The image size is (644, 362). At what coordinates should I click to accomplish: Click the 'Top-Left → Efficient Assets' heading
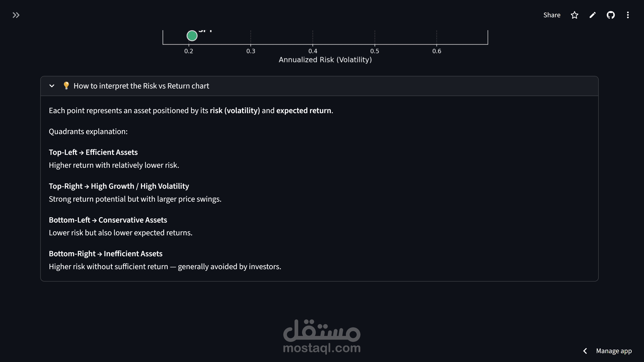click(x=93, y=152)
